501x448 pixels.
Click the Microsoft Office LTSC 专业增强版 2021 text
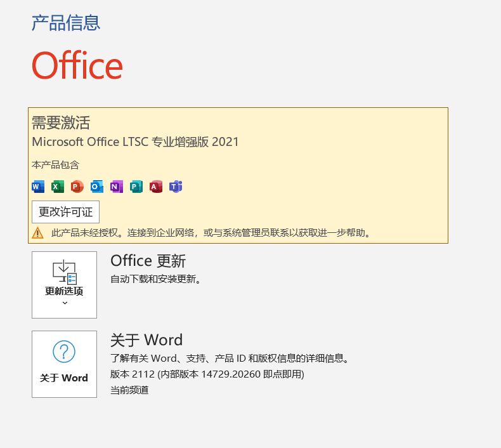pyautogui.click(x=136, y=142)
